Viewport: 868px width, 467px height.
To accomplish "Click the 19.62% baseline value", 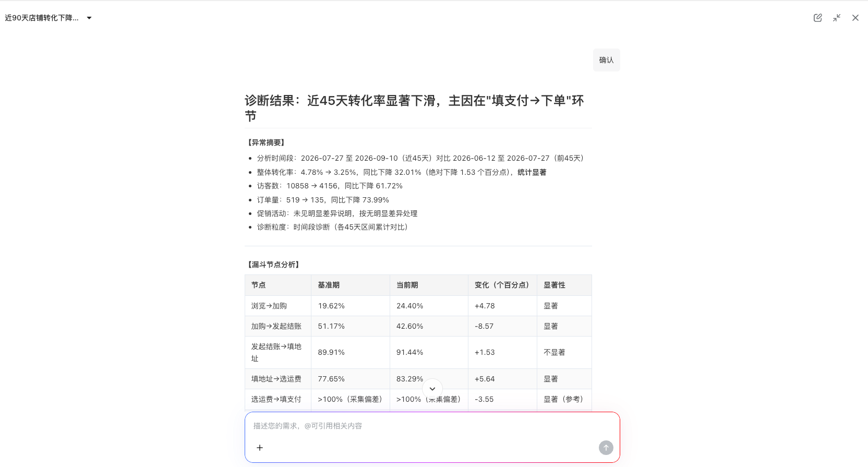I will pyautogui.click(x=331, y=306).
